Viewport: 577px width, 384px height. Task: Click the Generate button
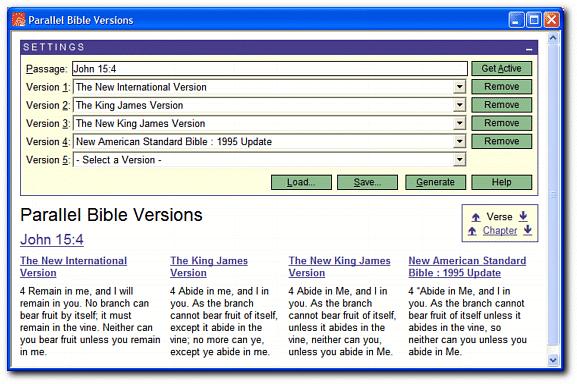435,182
